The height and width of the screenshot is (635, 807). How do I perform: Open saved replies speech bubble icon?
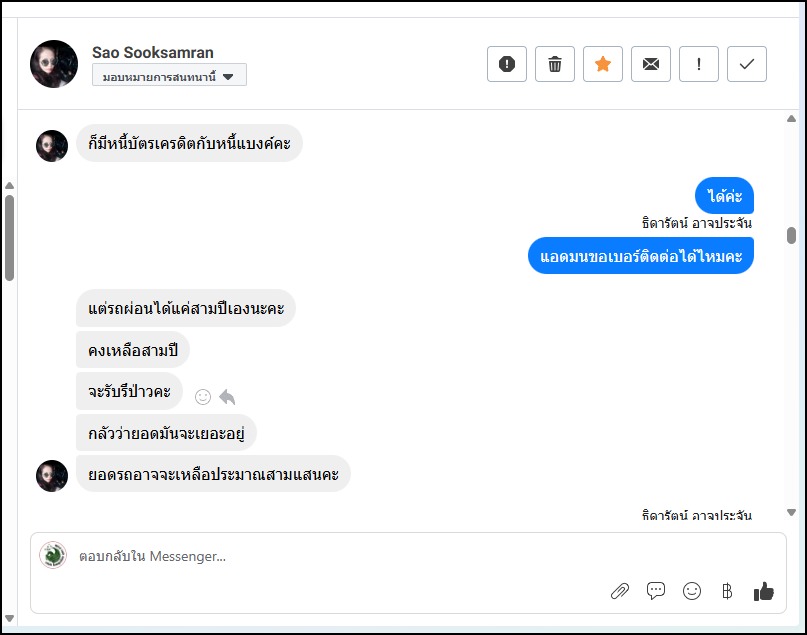click(x=656, y=591)
